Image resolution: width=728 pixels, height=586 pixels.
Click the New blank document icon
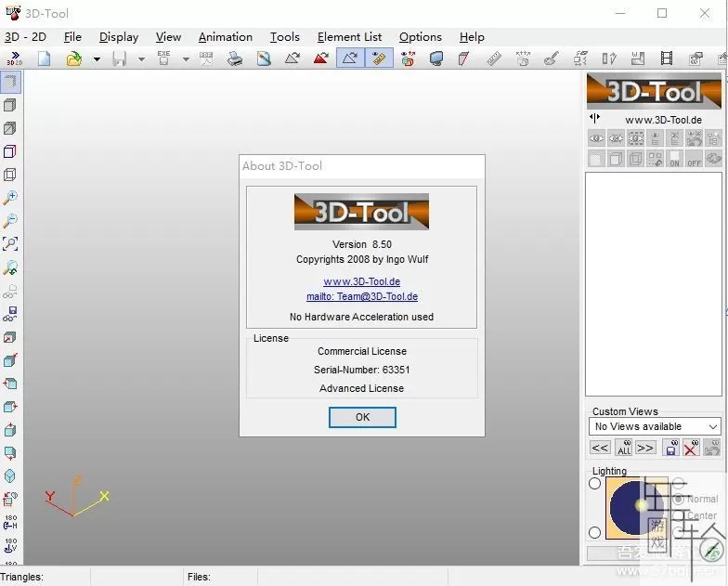coord(45,59)
